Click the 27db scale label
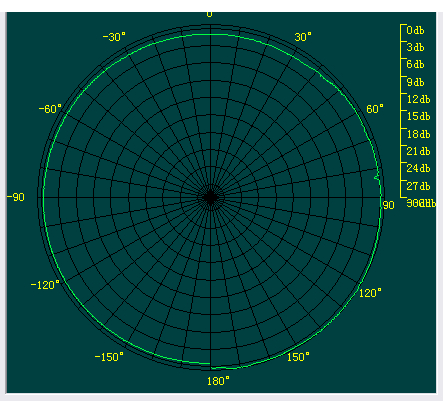This screenshot has height=401, width=443. point(418,186)
